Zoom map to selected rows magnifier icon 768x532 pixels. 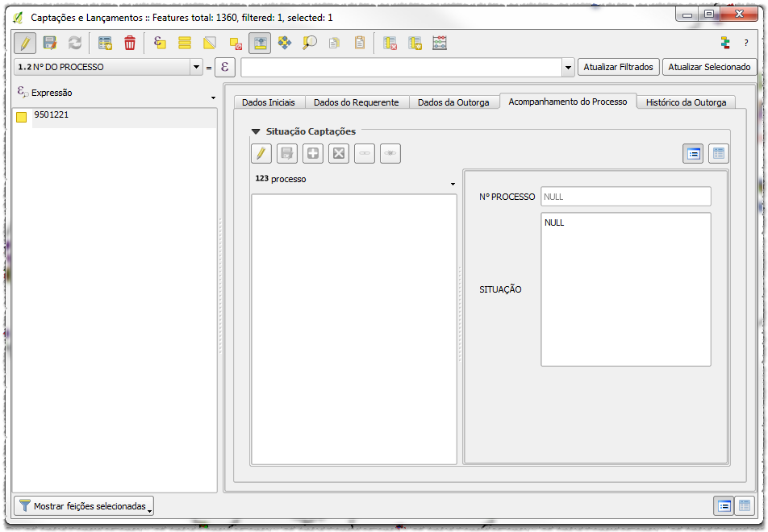[310, 44]
